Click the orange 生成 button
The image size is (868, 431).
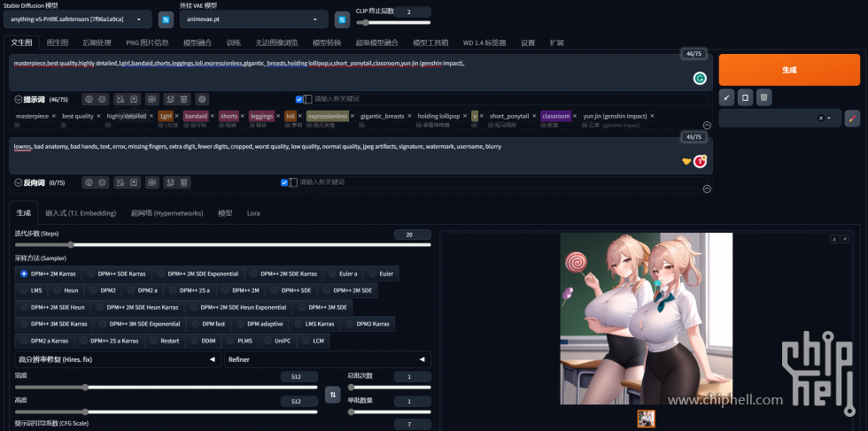(x=789, y=70)
